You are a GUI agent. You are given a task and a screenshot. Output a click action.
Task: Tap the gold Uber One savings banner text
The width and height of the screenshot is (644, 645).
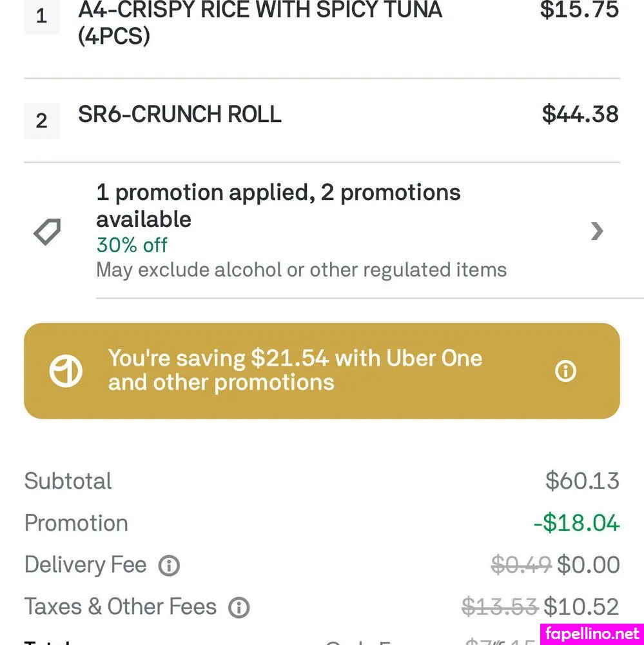295,370
